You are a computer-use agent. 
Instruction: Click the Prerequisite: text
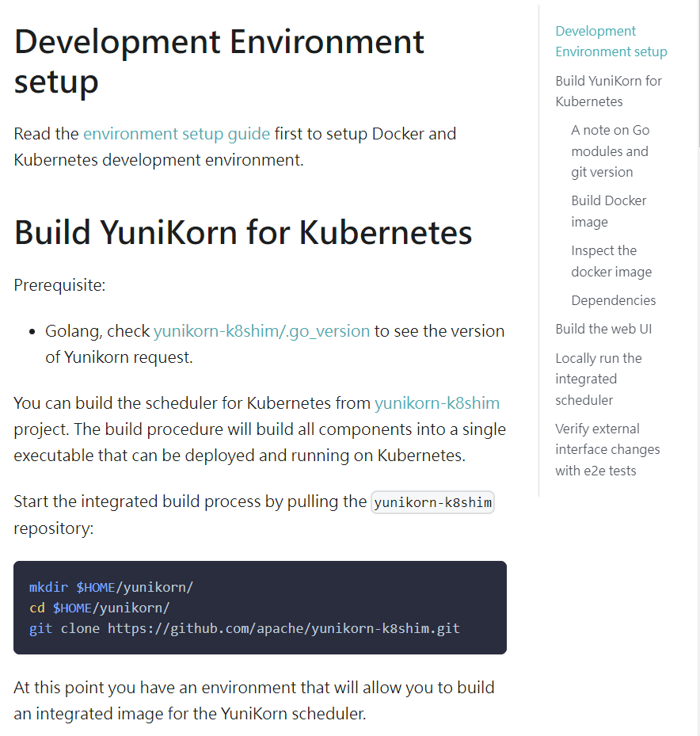click(x=59, y=285)
